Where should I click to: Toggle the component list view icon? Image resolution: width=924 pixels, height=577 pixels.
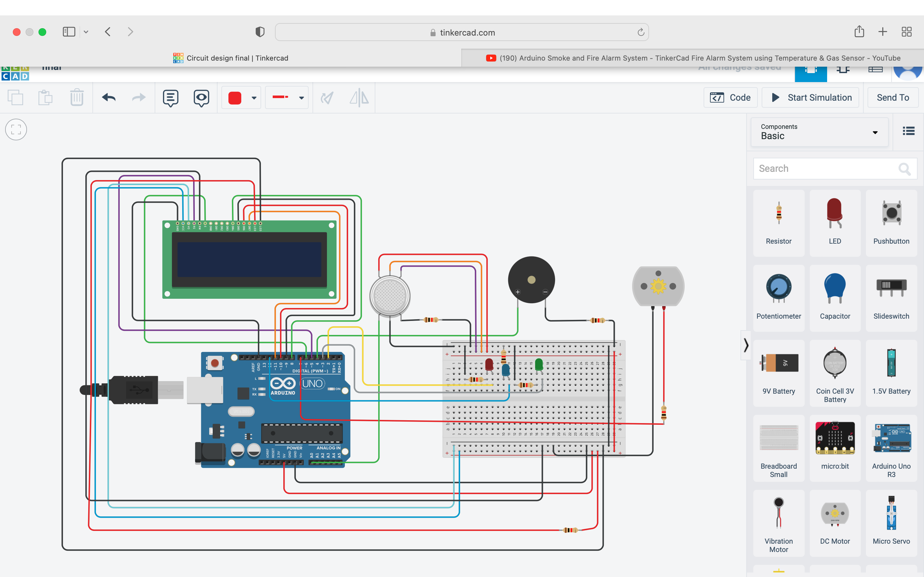[909, 130]
